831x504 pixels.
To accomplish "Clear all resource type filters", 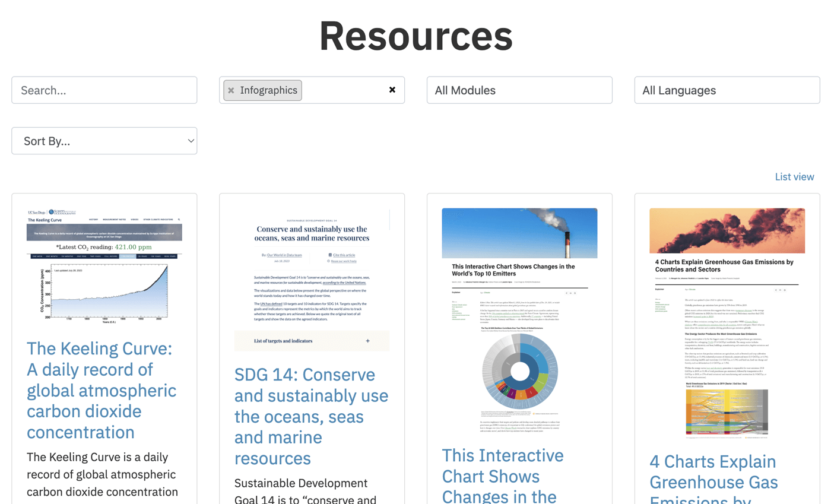I will (392, 90).
